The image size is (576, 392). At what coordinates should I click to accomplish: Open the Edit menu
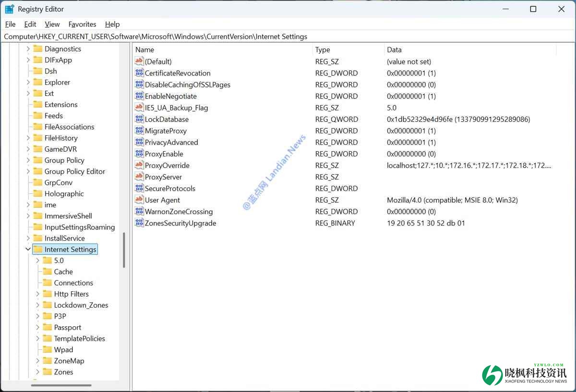(30, 24)
